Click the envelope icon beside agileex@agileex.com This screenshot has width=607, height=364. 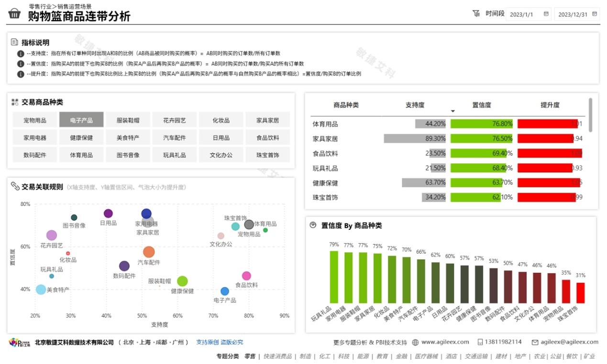click(x=535, y=343)
